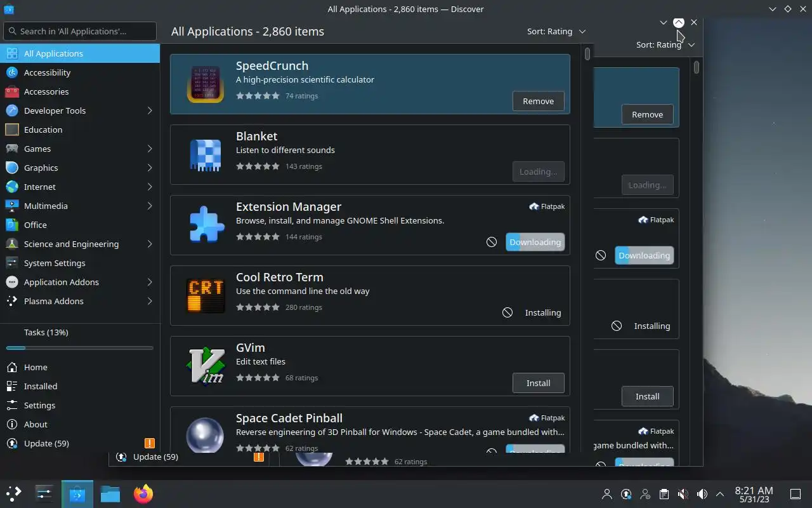Show the Installed applications list icon
The height and width of the screenshot is (508, 812).
coord(11,386)
